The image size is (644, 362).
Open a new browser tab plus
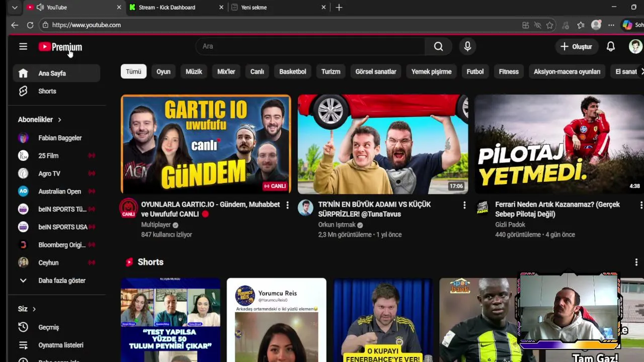339,8
